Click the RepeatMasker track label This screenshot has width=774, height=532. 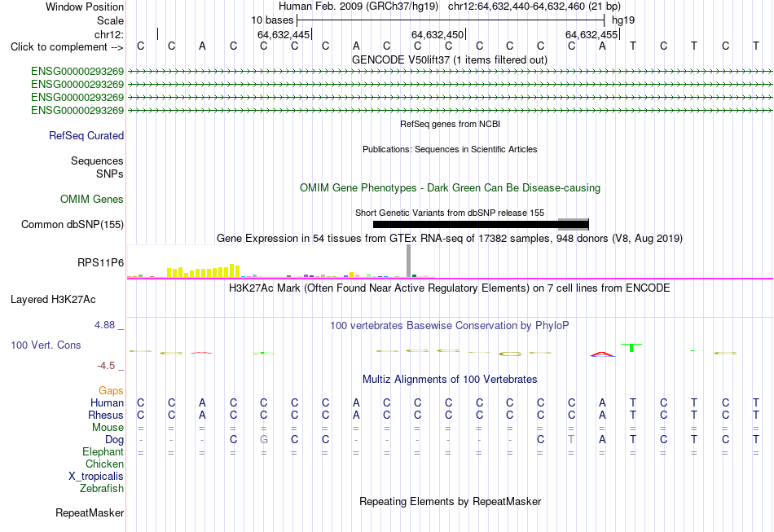point(90,513)
